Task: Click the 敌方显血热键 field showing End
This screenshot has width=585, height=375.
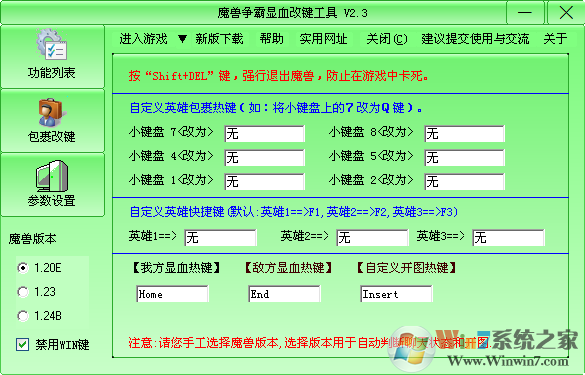Action: point(284,294)
